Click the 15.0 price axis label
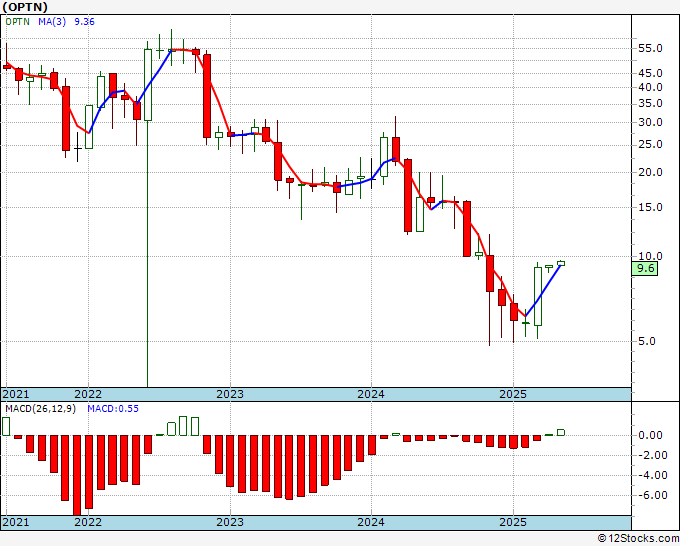Image resolution: width=680 pixels, height=546 pixels. tap(651, 207)
